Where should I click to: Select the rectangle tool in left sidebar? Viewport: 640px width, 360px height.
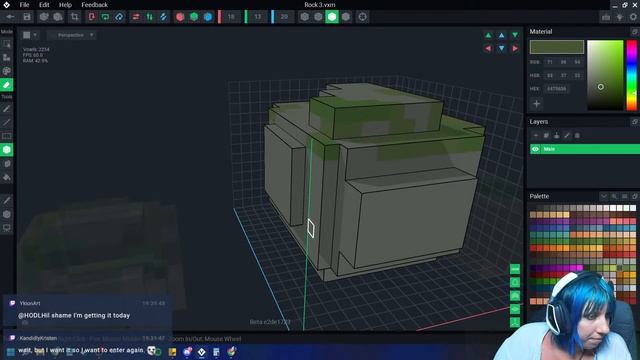[7, 136]
